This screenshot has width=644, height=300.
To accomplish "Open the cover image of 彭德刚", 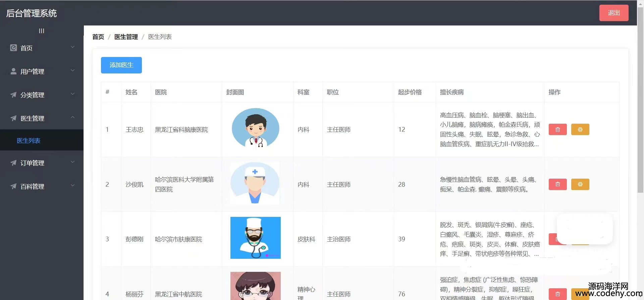I will (256, 238).
